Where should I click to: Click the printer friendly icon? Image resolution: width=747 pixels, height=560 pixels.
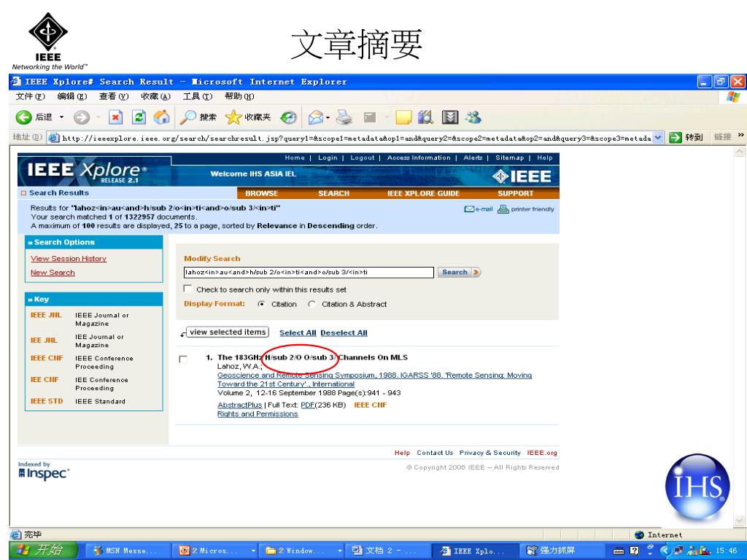pyautogui.click(x=503, y=209)
